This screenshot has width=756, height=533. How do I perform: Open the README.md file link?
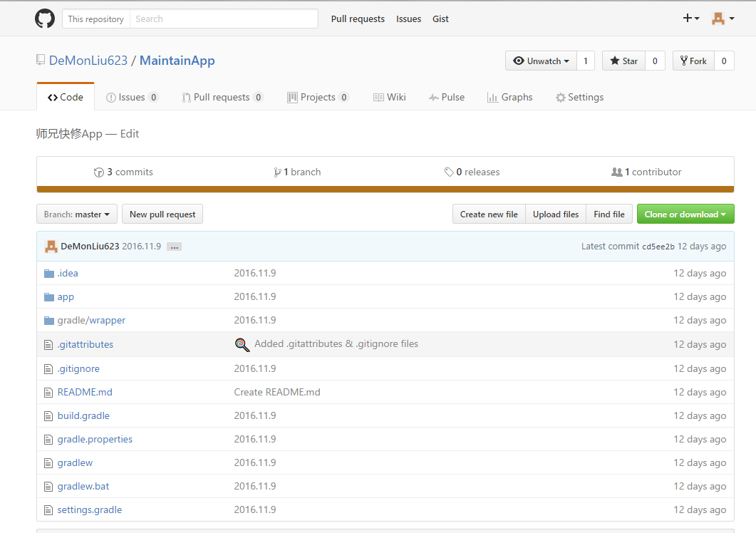85,393
